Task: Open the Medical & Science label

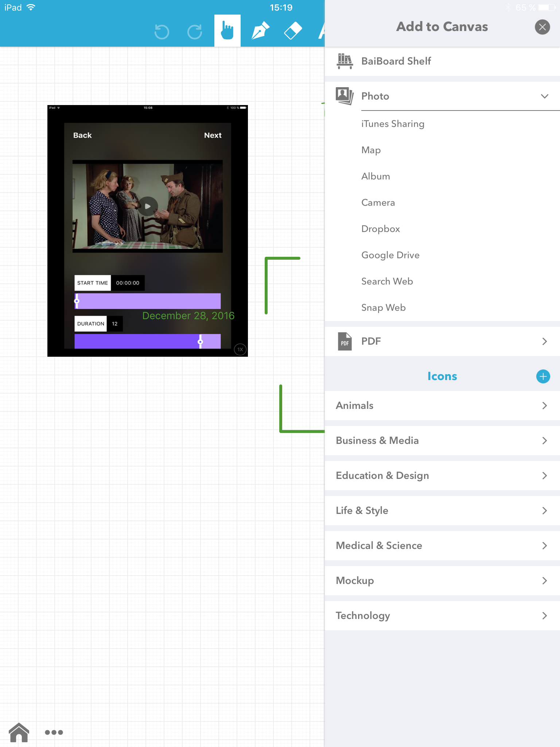Action: (x=379, y=546)
